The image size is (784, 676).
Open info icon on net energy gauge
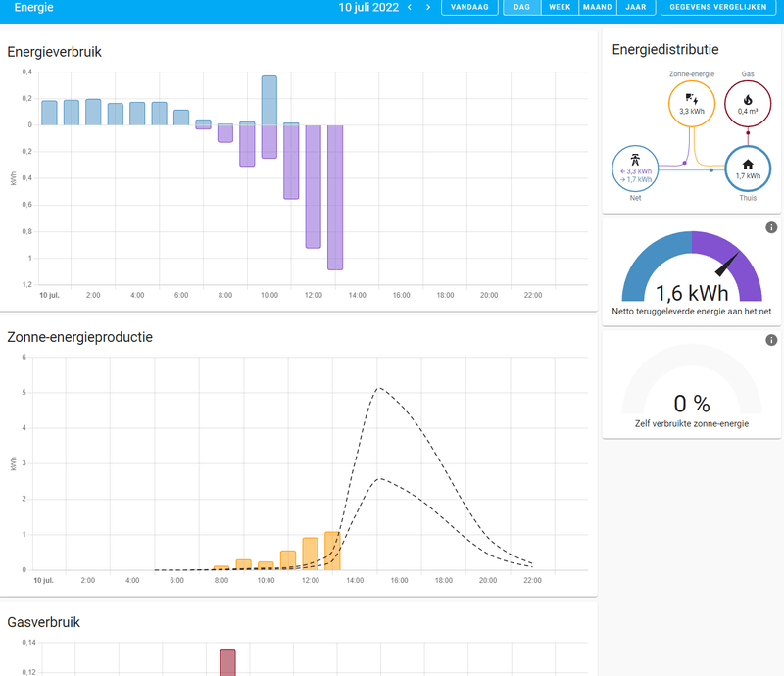click(x=771, y=227)
